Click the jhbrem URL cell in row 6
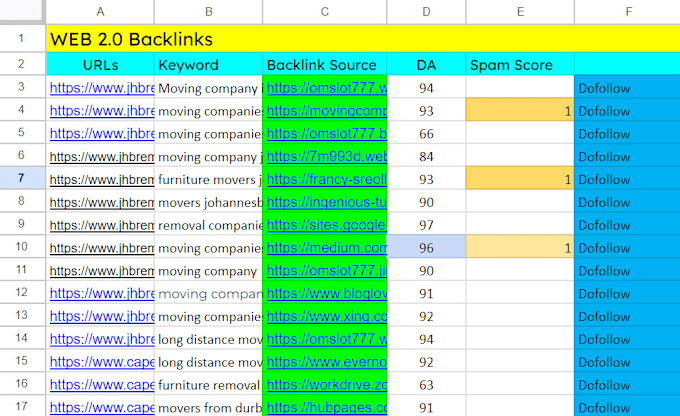 [100, 157]
